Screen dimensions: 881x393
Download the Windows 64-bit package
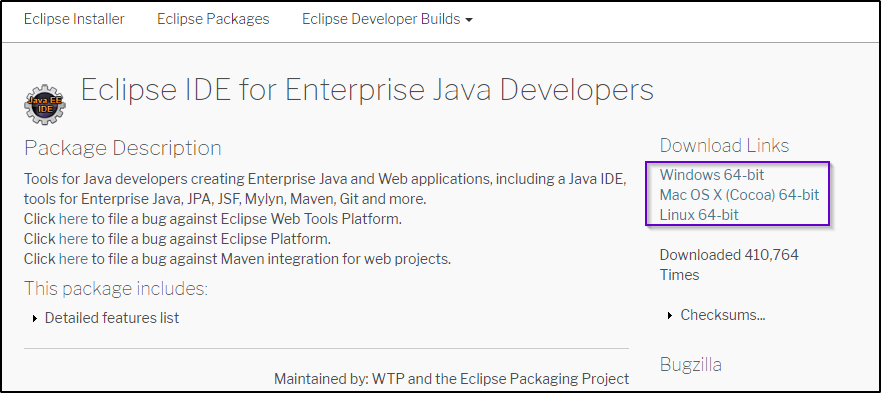click(712, 175)
